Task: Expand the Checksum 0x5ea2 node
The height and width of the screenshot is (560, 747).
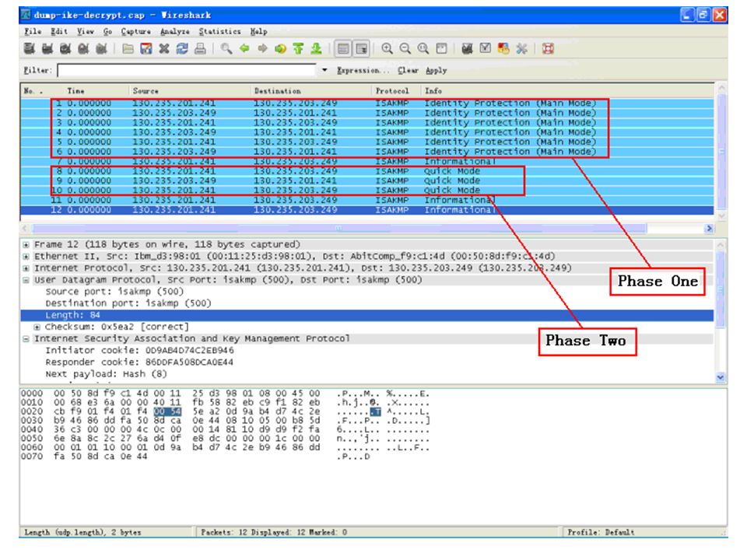Action: tap(37, 327)
